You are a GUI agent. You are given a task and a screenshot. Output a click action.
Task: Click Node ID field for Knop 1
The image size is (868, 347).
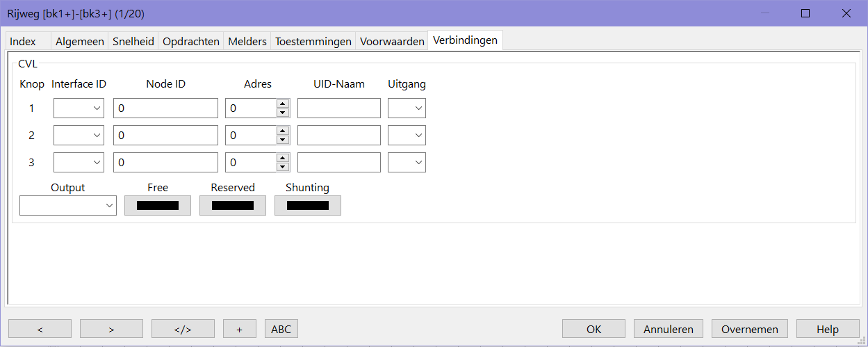click(x=165, y=108)
